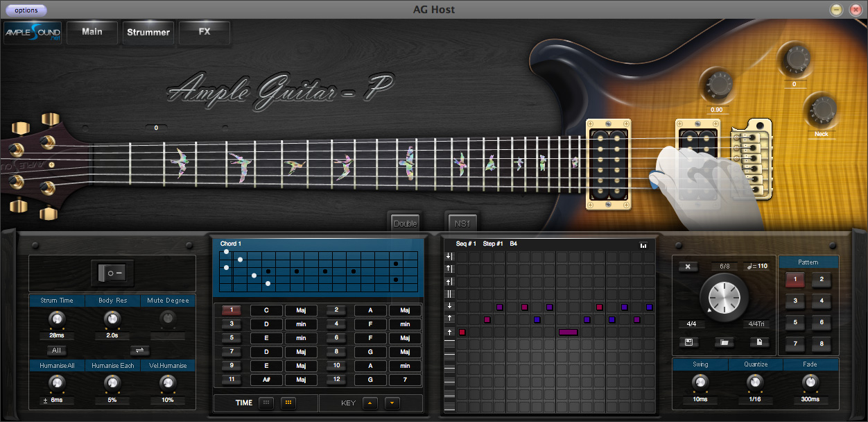Select pattern 5

[x=795, y=322]
